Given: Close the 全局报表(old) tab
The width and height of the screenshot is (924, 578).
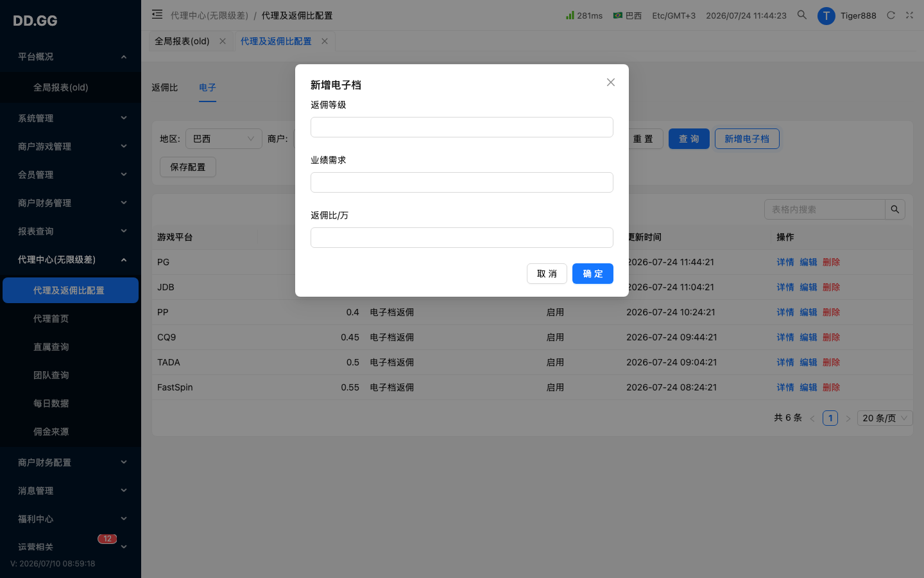Looking at the screenshot, I should tap(223, 41).
